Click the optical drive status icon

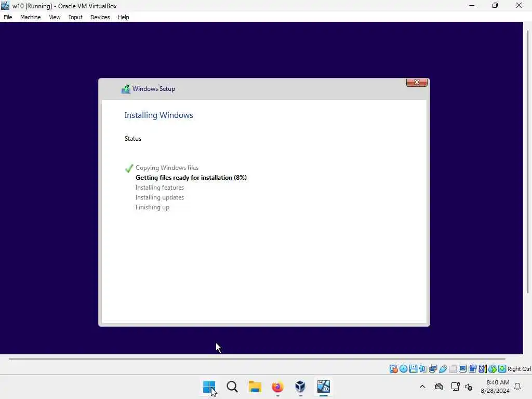[403, 369]
